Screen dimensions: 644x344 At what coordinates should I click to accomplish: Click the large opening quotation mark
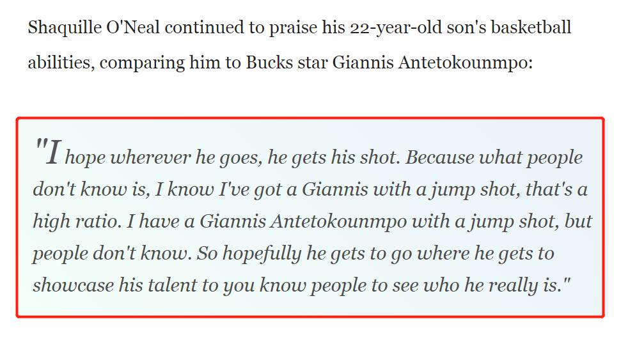[x=40, y=151]
